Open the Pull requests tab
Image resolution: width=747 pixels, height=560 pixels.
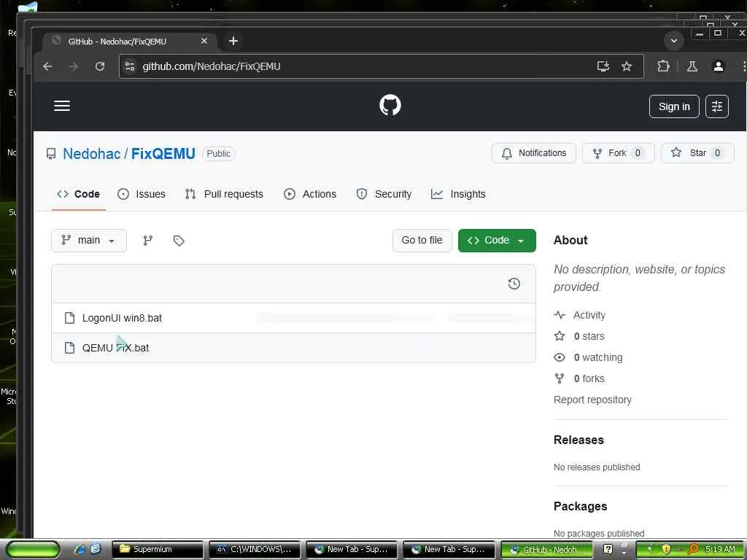pyautogui.click(x=224, y=194)
